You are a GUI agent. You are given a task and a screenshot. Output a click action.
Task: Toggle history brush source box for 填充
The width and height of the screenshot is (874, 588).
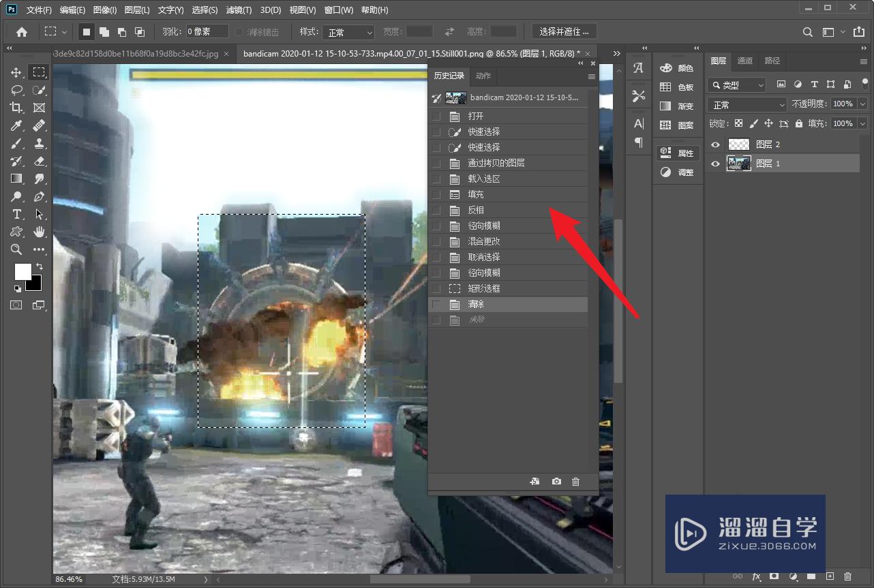pyautogui.click(x=436, y=195)
